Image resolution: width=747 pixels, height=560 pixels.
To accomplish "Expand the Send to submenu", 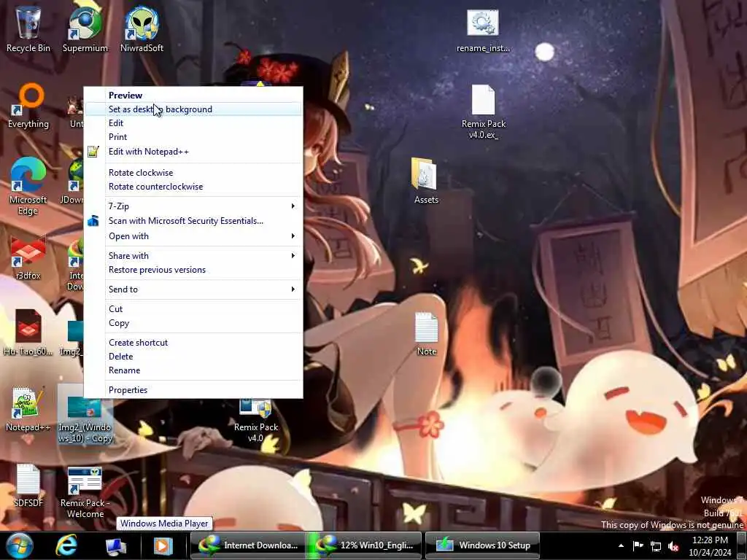I will click(193, 289).
